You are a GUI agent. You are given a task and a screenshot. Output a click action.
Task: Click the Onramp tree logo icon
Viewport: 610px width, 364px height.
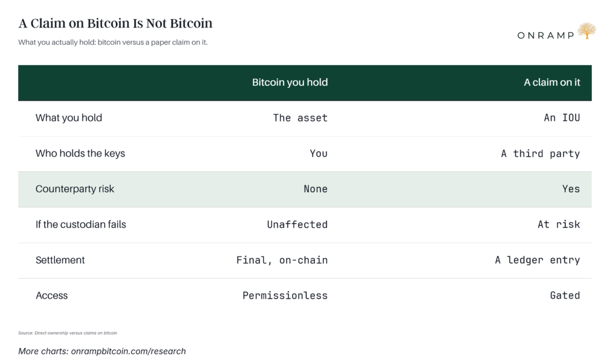click(587, 31)
